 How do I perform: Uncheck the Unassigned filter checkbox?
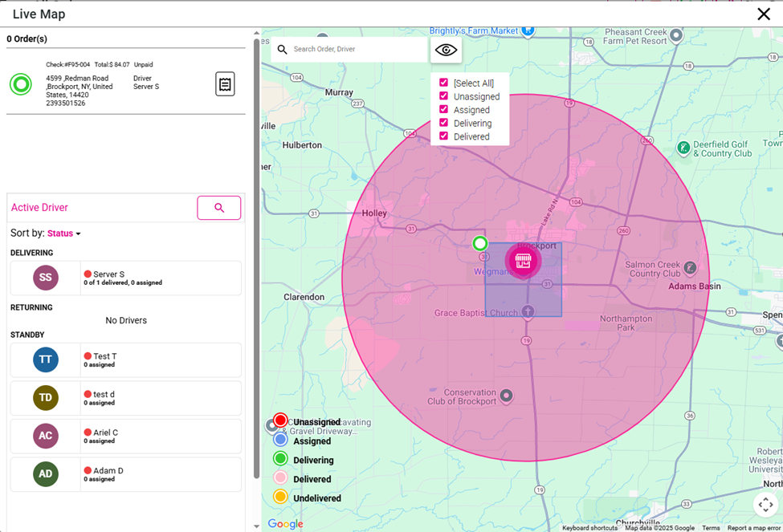click(443, 96)
